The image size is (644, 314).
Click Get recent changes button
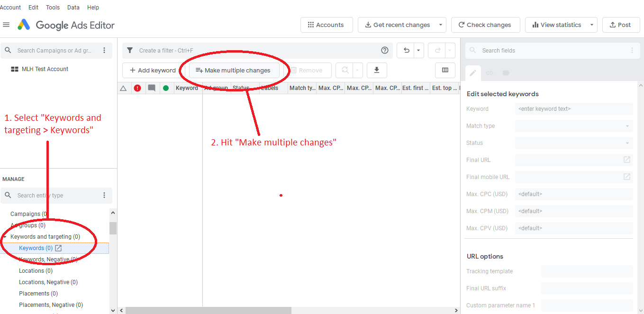coord(397,25)
